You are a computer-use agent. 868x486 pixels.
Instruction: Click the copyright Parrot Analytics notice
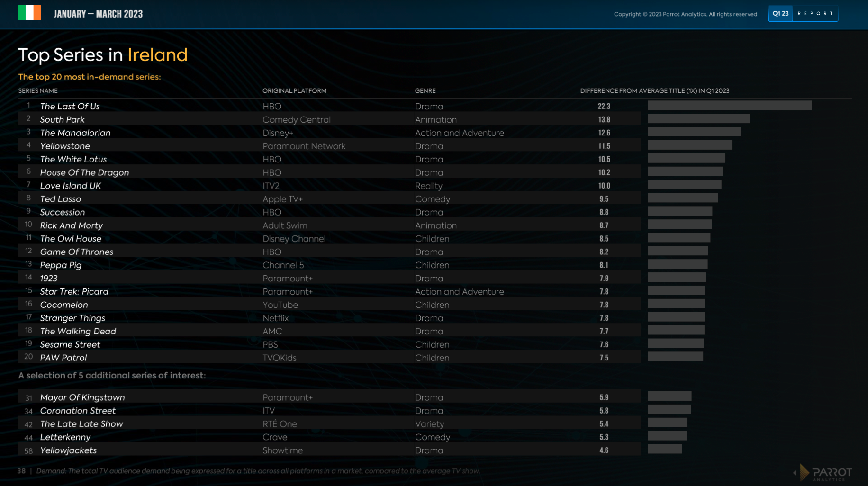(x=685, y=14)
